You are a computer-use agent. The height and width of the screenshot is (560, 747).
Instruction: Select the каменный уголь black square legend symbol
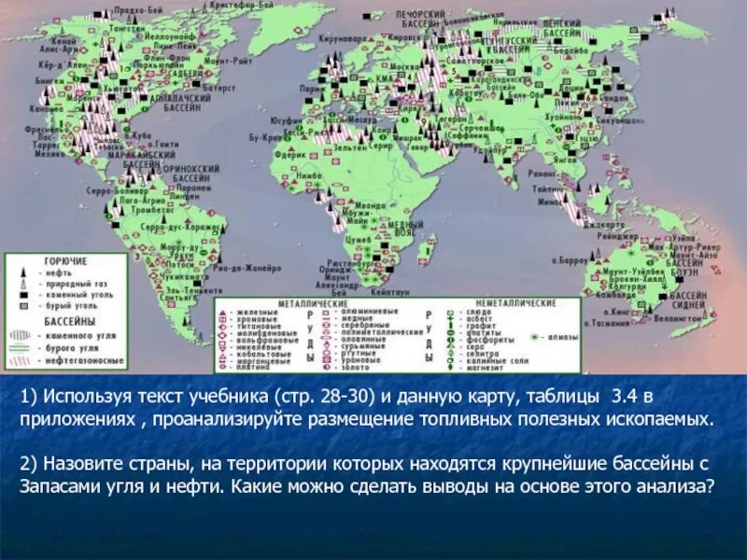click(x=22, y=295)
